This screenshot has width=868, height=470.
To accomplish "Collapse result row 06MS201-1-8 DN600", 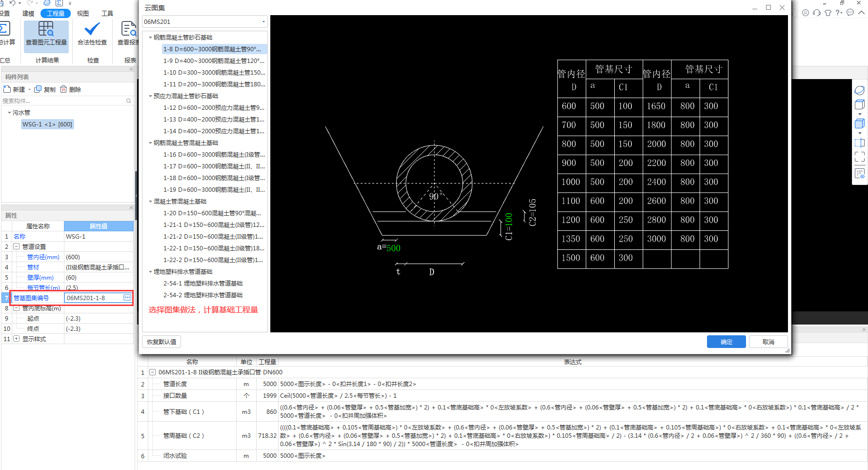I will pyautogui.click(x=152, y=372).
